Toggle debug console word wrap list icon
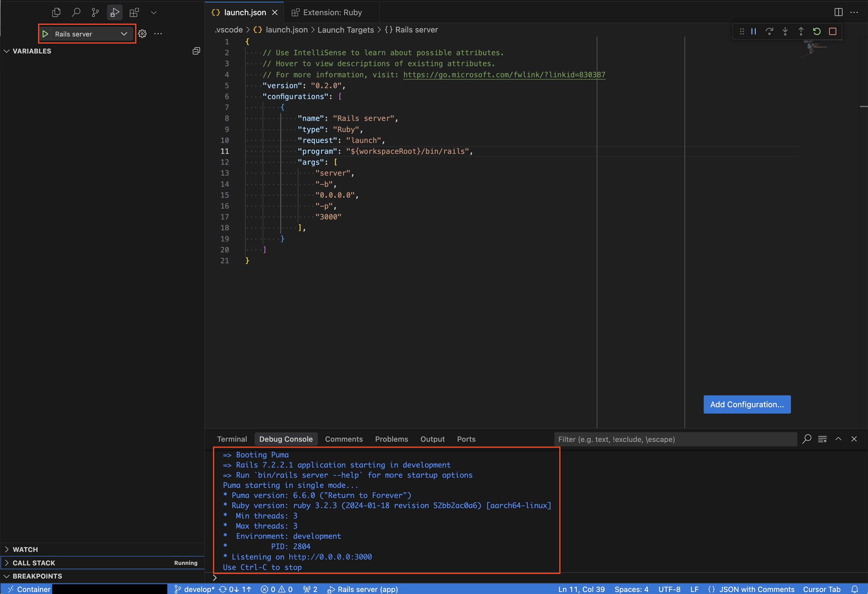 point(822,439)
